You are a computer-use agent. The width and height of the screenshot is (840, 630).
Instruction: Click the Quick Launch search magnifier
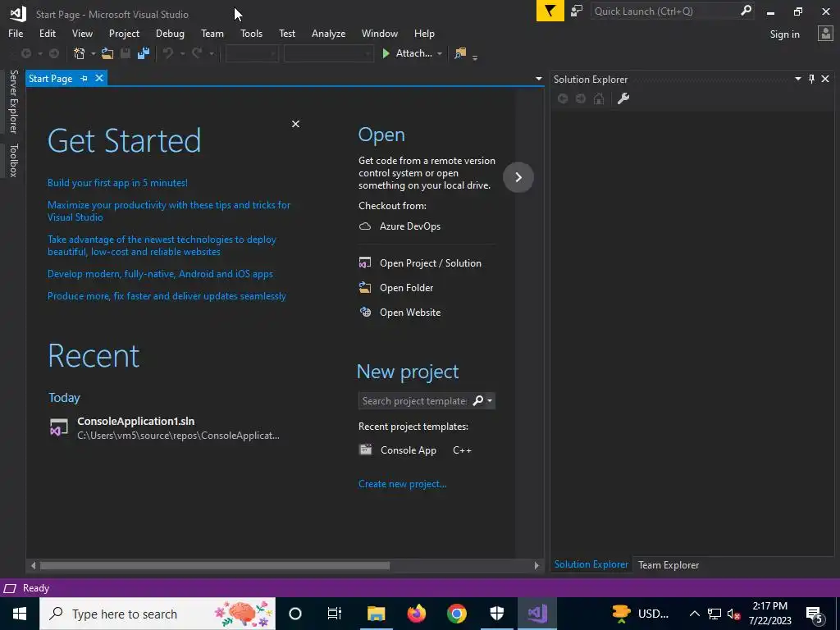(746, 11)
